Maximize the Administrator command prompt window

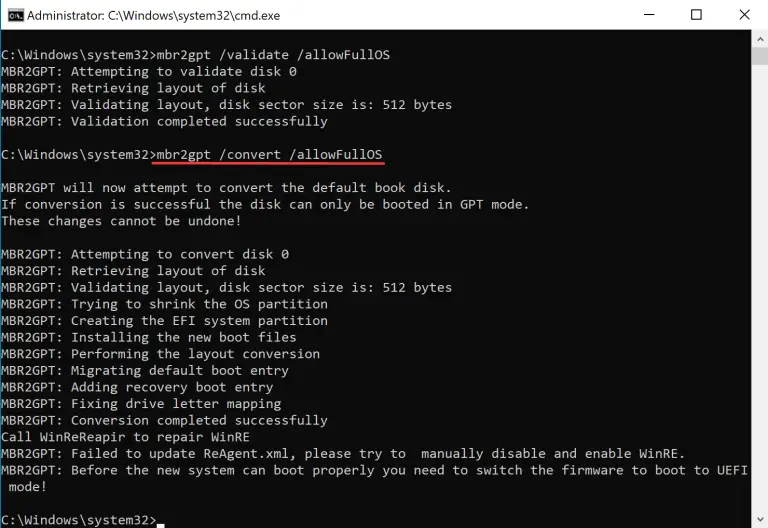coord(696,15)
